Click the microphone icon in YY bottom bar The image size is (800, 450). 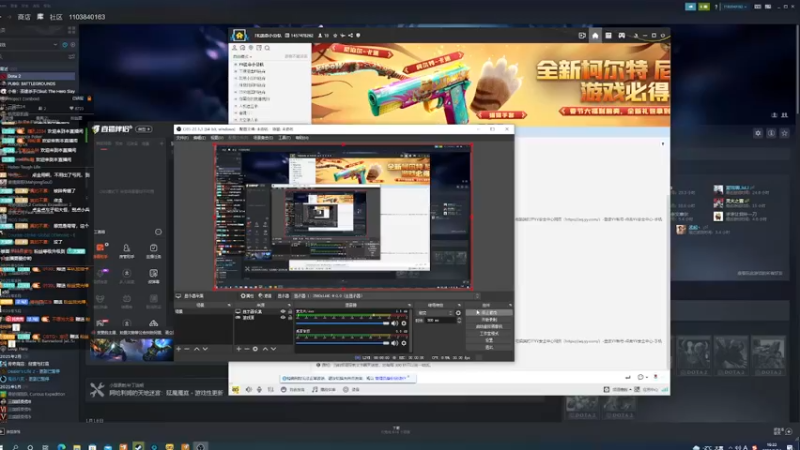point(259,389)
